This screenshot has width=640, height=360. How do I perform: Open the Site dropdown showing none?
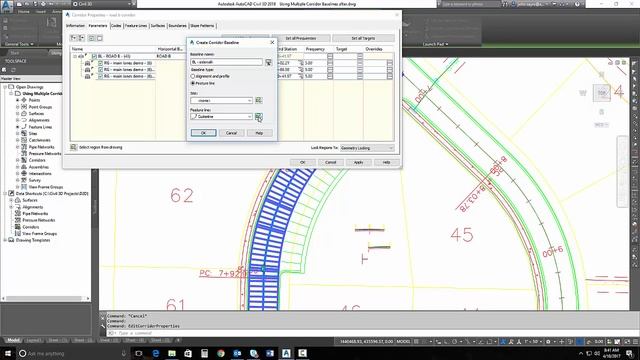pyautogui.click(x=222, y=100)
